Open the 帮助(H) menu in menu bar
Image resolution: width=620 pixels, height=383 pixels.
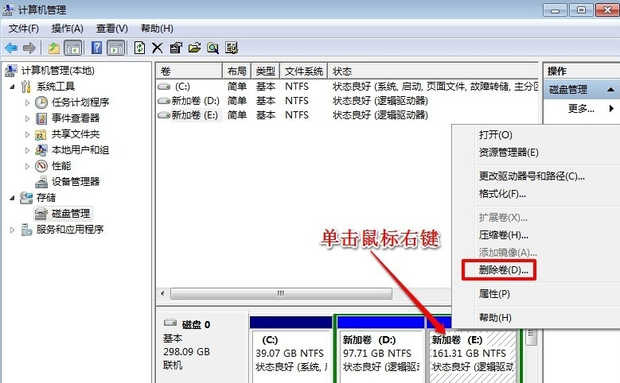(x=157, y=28)
